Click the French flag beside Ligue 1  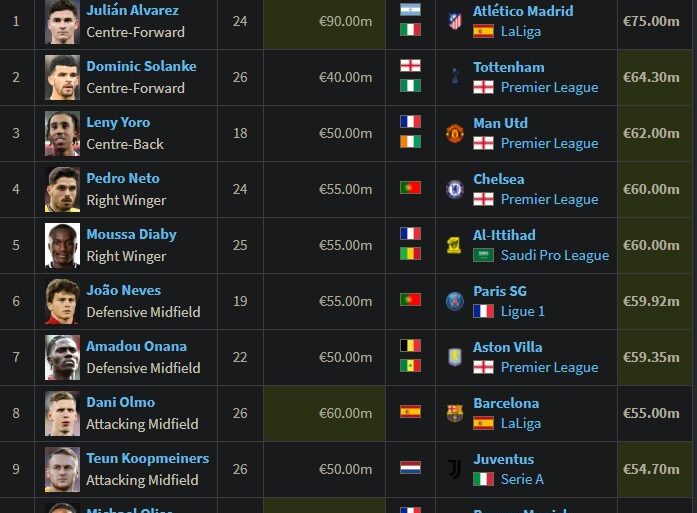point(484,311)
